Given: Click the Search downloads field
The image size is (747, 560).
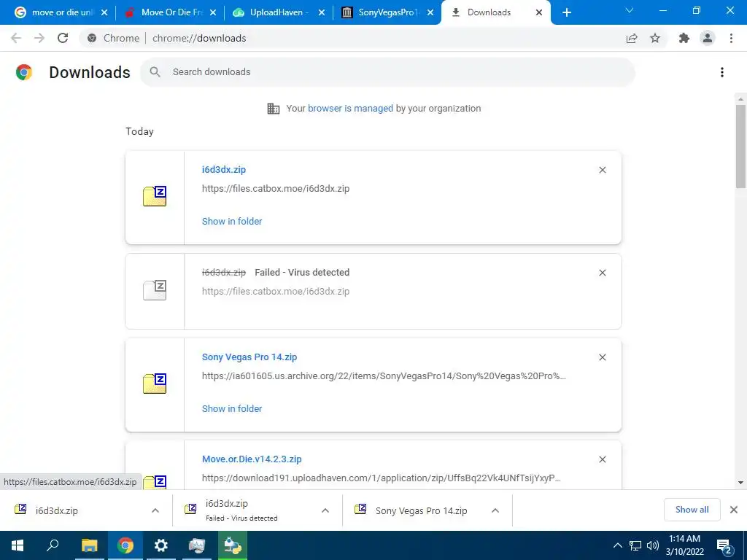Looking at the screenshot, I should point(387,72).
